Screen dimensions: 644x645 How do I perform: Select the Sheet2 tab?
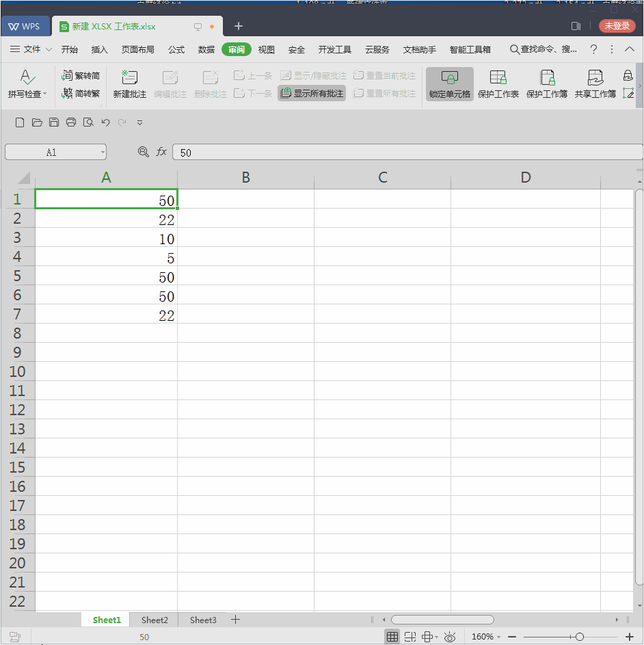(155, 620)
